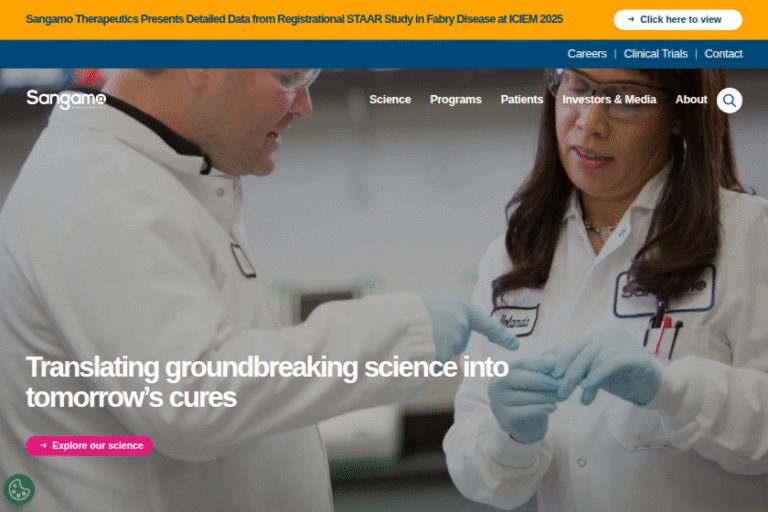Open the Science menu
This screenshot has width=768, height=512.
[390, 99]
